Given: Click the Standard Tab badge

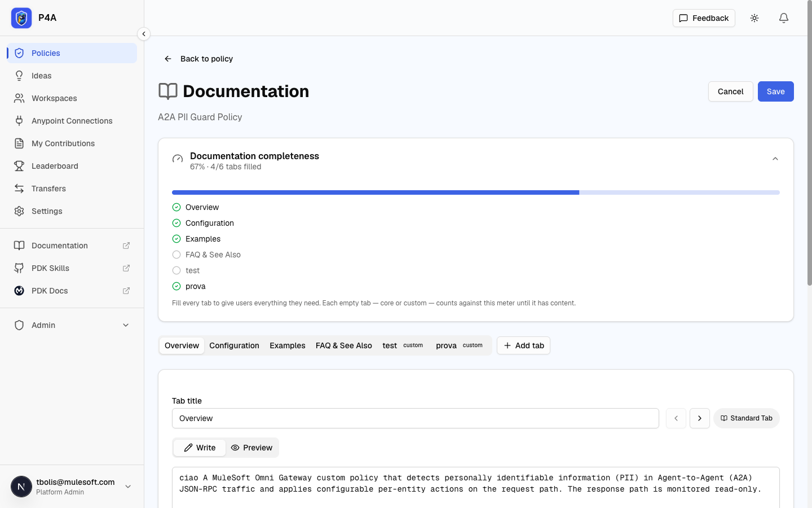Looking at the screenshot, I should [747, 418].
